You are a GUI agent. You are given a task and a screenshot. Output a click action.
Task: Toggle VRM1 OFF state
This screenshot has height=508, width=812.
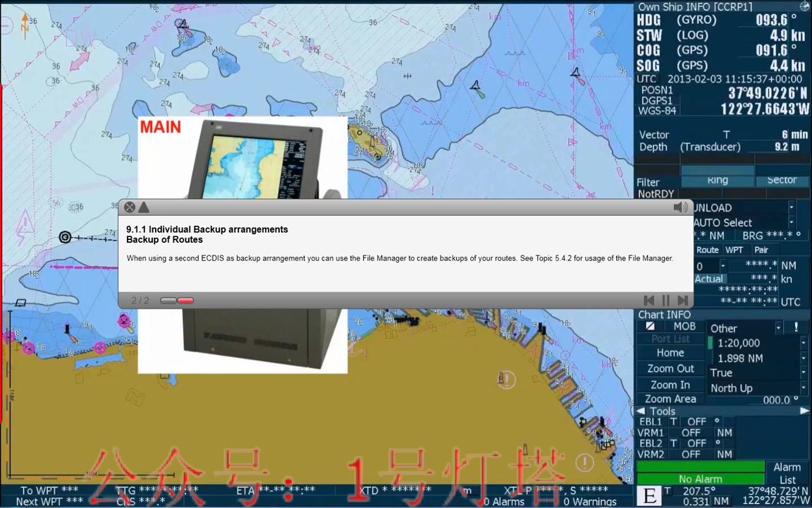click(x=691, y=433)
